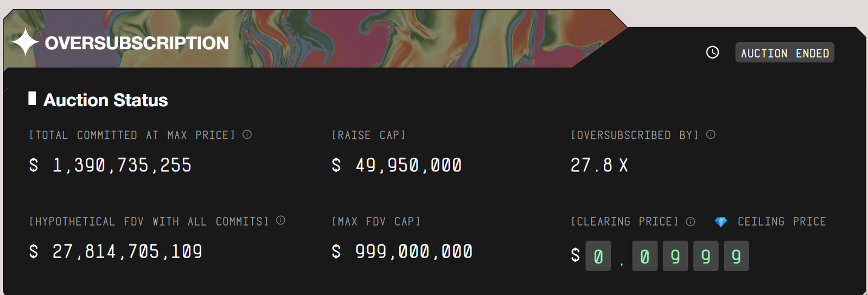Click the white star logo in banner
This screenshot has width=868, height=295.
25,42
